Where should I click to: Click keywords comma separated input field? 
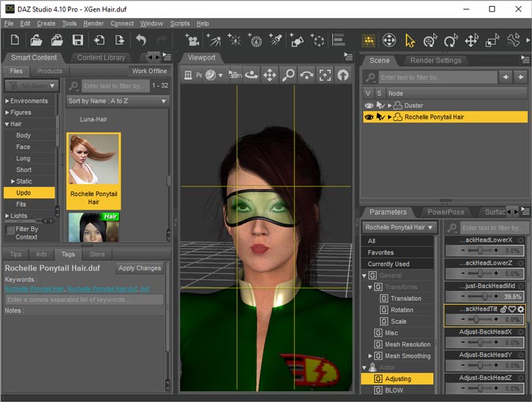click(x=84, y=300)
